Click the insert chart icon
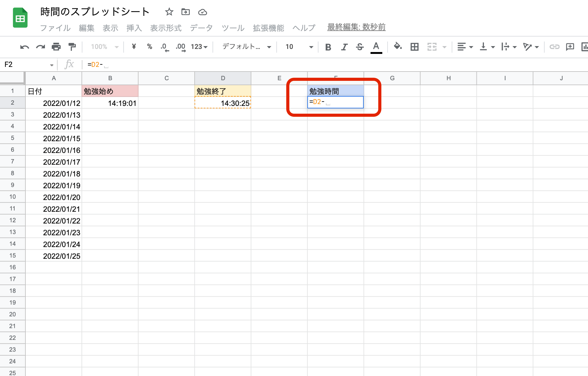 click(585, 47)
